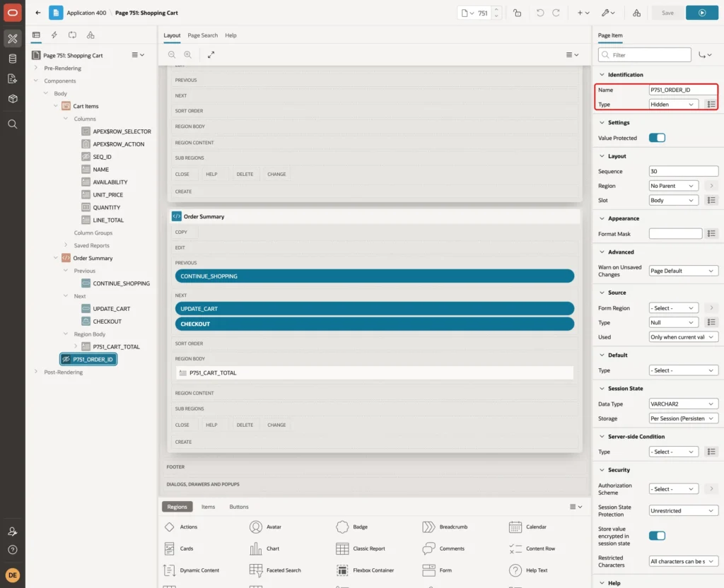Expand the Pre-Rendering tree node
This screenshot has height=588, width=724.
tap(36, 68)
